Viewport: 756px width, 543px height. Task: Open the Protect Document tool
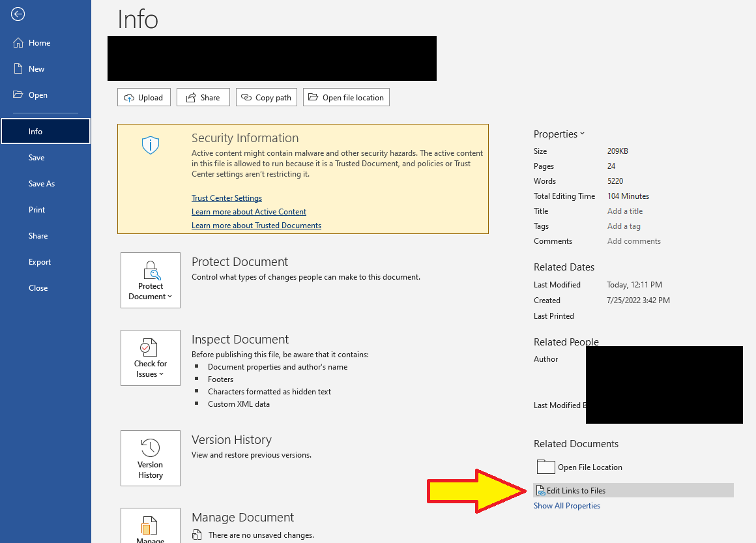(x=150, y=280)
